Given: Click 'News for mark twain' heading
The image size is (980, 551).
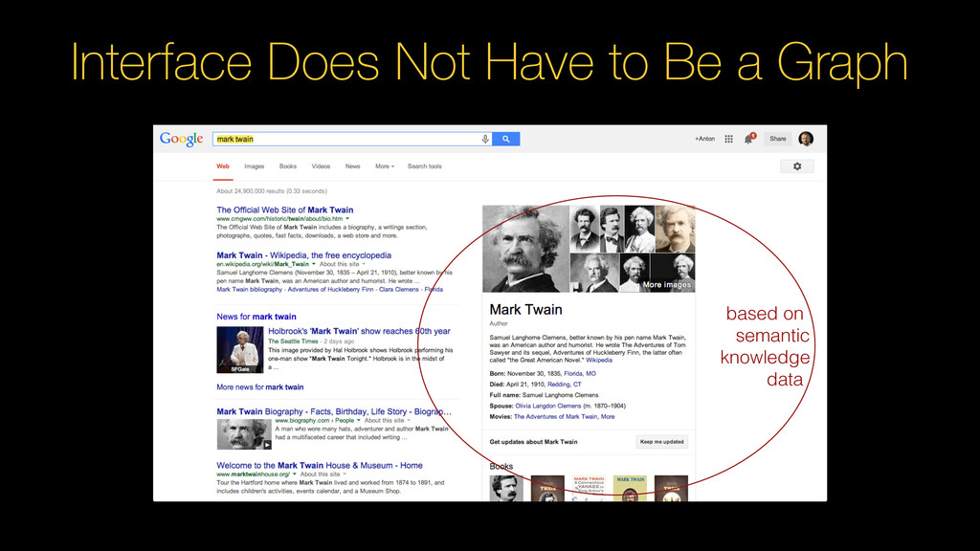Looking at the screenshot, I should [256, 317].
